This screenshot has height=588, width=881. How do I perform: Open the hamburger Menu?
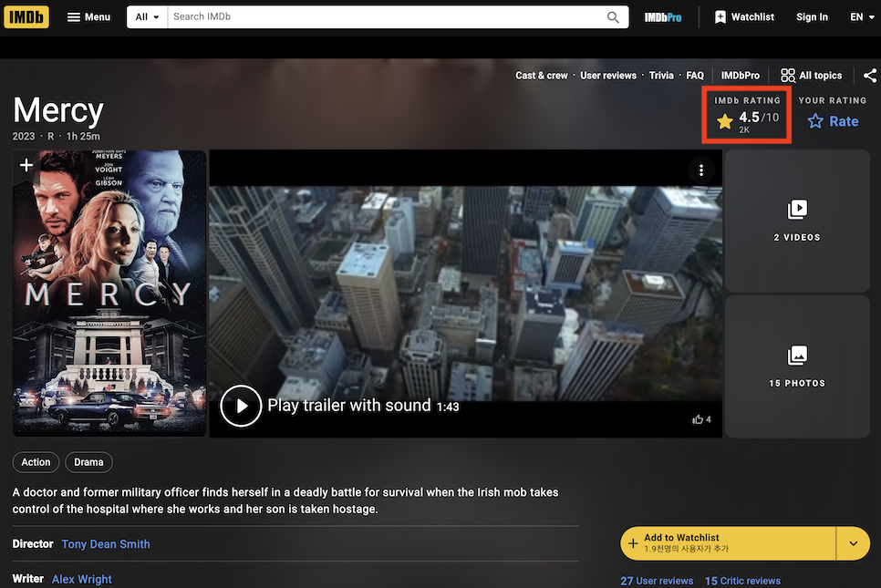[88, 16]
